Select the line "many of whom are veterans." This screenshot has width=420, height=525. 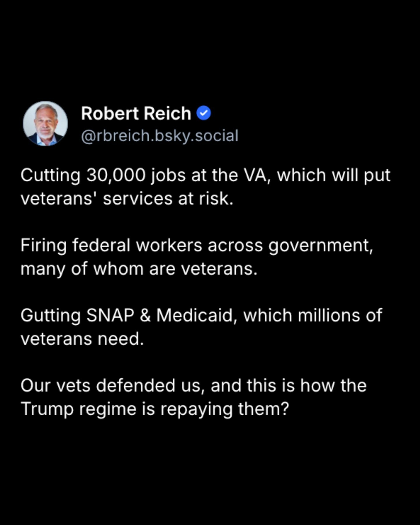click(x=139, y=269)
